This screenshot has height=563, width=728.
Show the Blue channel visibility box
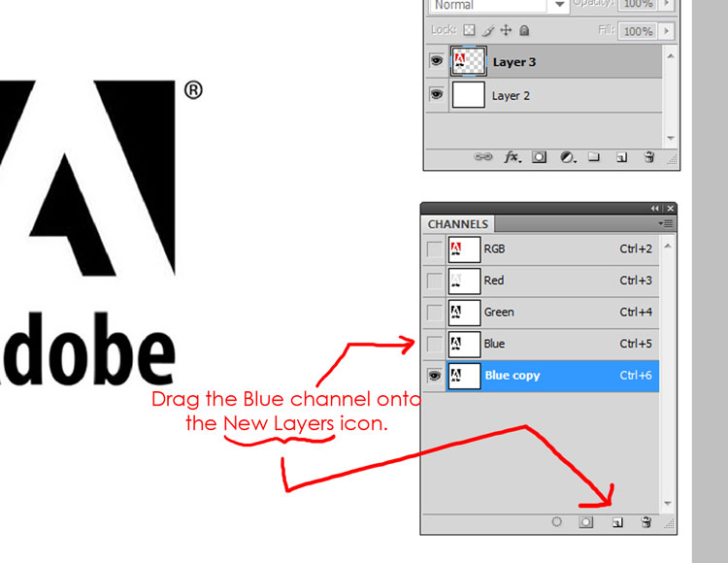click(x=435, y=344)
